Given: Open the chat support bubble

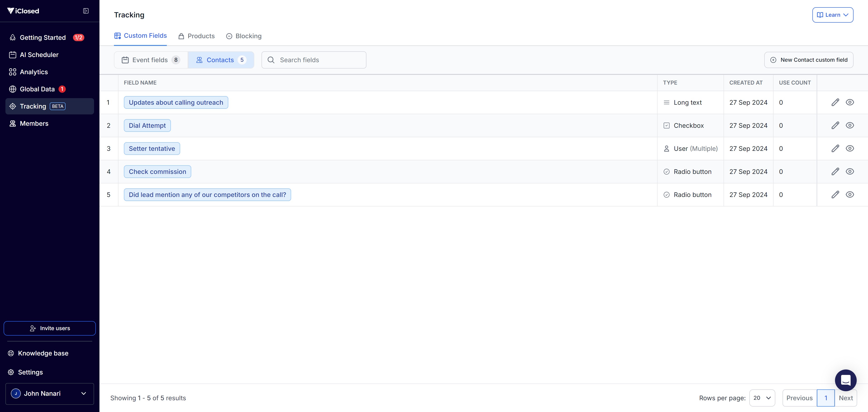Looking at the screenshot, I should tap(845, 380).
